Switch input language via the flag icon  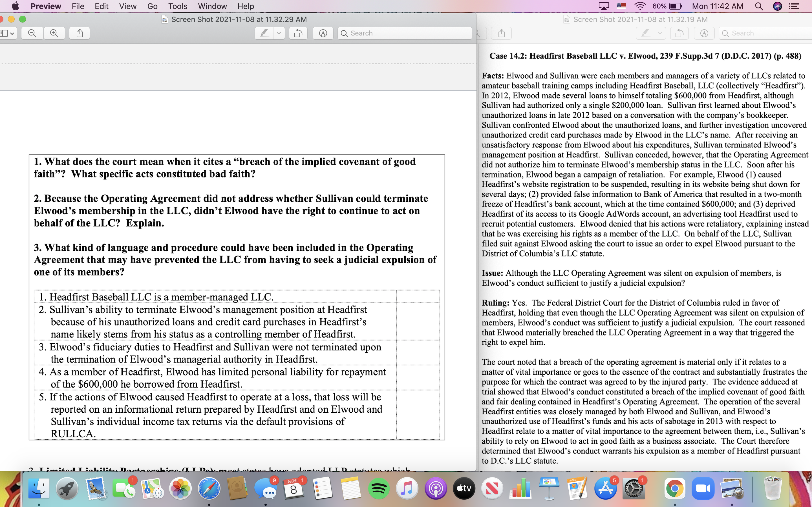tap(621, 6)
